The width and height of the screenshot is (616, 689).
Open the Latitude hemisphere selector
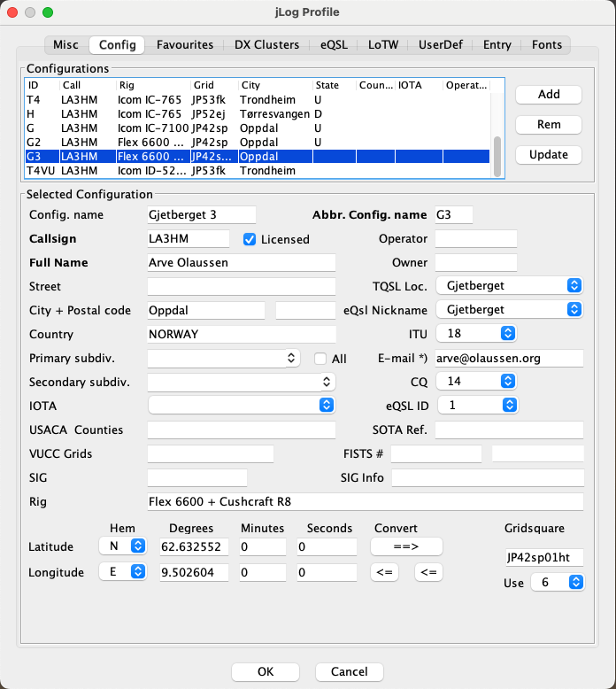point(123,546)
